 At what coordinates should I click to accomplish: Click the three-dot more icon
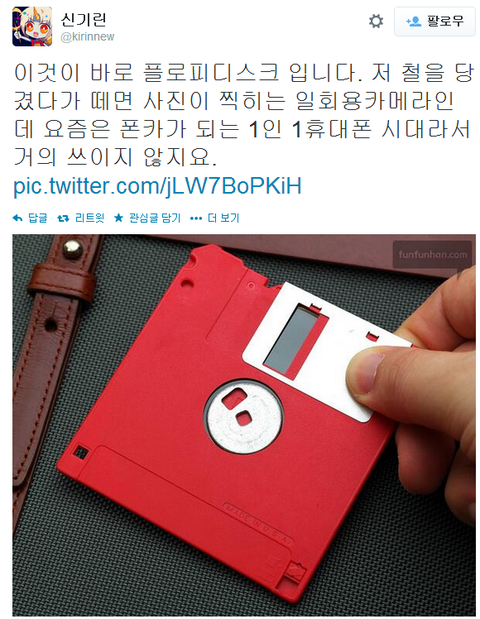point(196,218)
